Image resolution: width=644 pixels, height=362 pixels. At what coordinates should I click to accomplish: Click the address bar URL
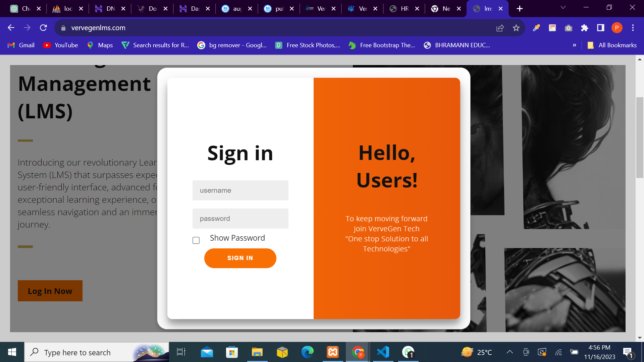[x=98, y=28]
